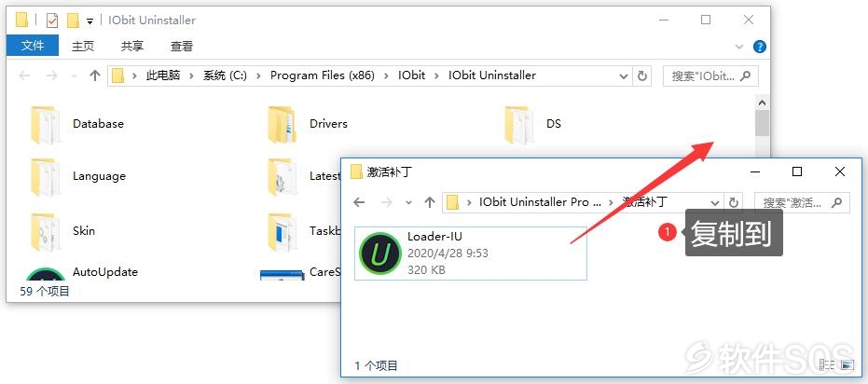Image resolution: width=868 pixels, height=384 pixels.
Task: Click the 搜索"激活... search box
Action: click(x=802, y=202)
